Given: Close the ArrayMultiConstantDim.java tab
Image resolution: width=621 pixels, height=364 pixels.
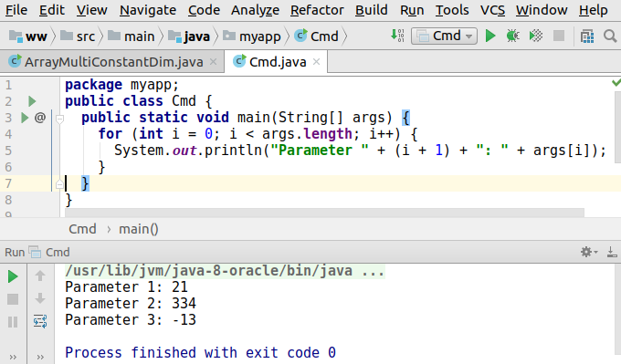Looking at the screenshot, I should point(213,61).
